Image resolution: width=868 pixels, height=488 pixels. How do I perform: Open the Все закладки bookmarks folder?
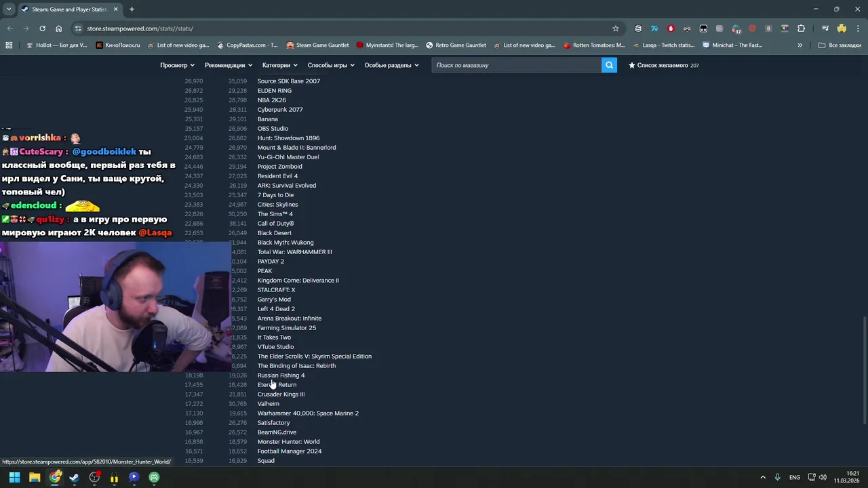pyautogui.click(x=840, y=45)
